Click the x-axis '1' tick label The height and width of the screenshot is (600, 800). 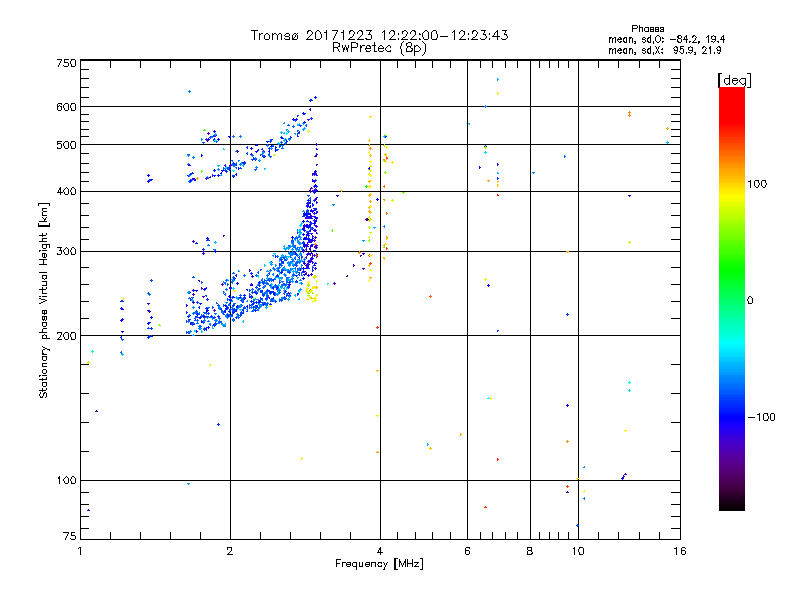coord(80,551)
